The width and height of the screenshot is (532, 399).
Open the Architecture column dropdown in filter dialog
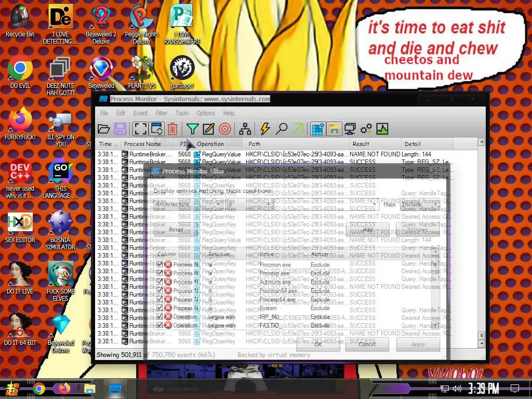tap(187, 204)
